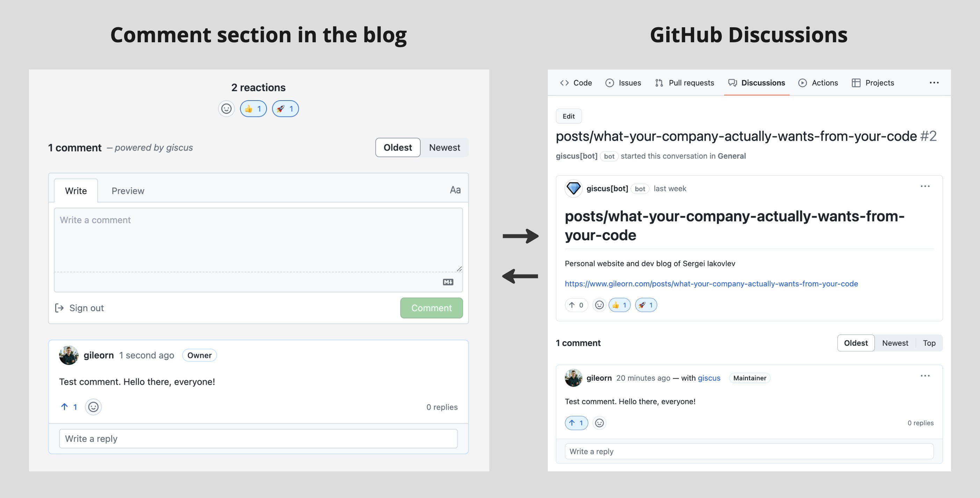Expand the Top sorting option in Discussions
The image size is (980, 498).
[x=929, y=342]
